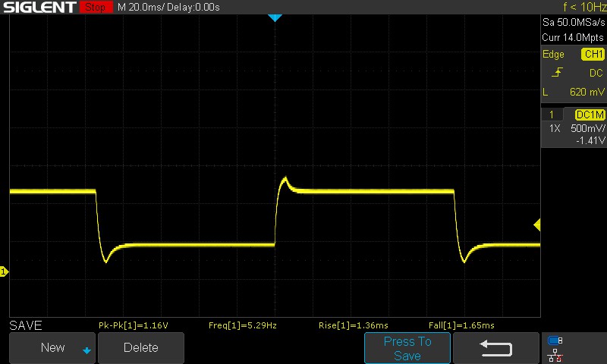Click the f < 10Hz frequency counter

584,7
